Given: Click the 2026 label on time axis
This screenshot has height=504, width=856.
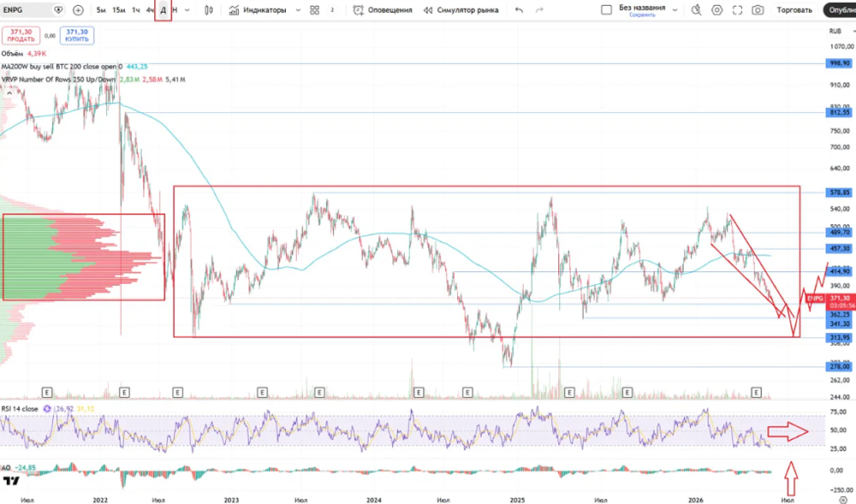Looking at the screenshot, I should [x=695, y=500].
